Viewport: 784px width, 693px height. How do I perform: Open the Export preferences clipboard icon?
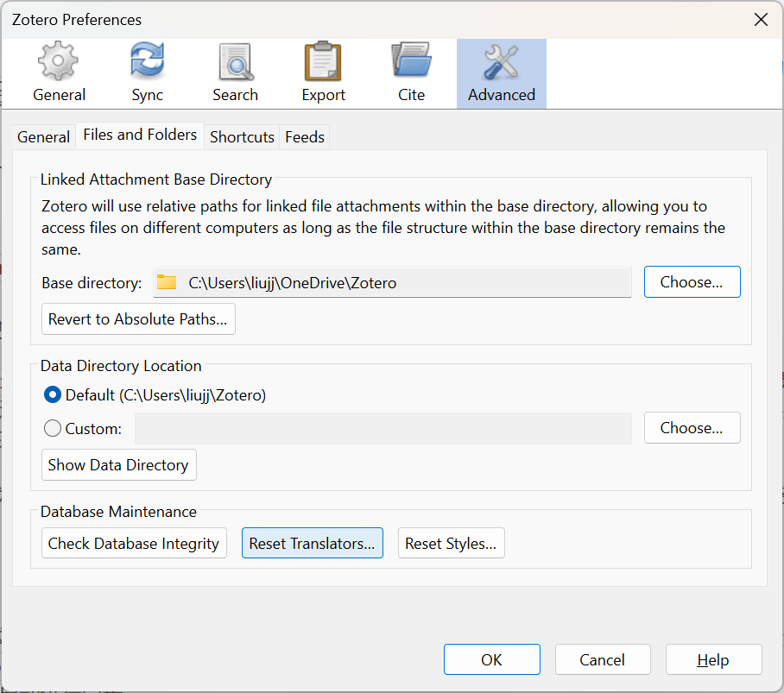323,61
